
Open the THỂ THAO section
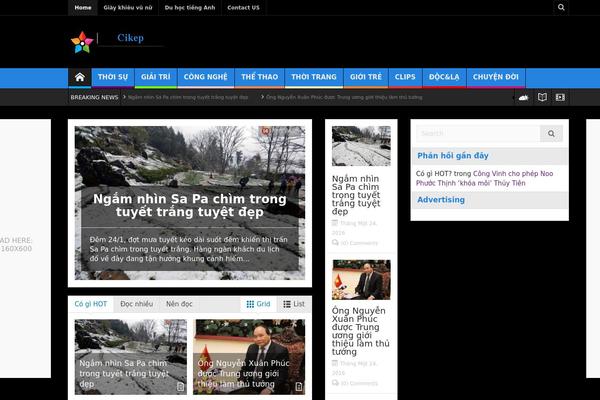[259, 77]
